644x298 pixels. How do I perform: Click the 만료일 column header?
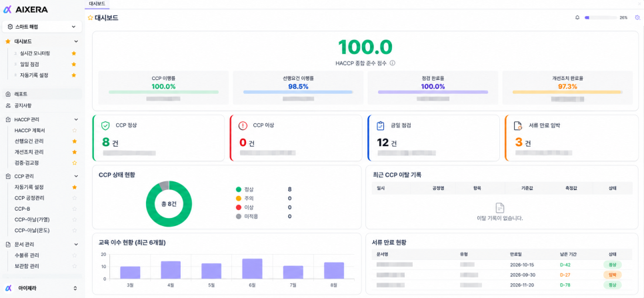[x=515, y=254]
